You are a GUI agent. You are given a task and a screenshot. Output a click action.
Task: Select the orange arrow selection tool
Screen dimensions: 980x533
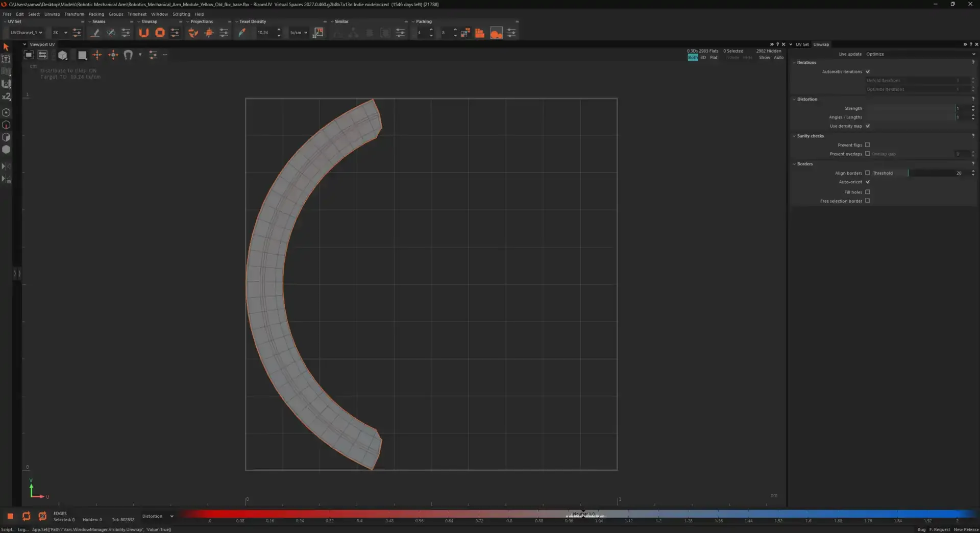[6, 47]
